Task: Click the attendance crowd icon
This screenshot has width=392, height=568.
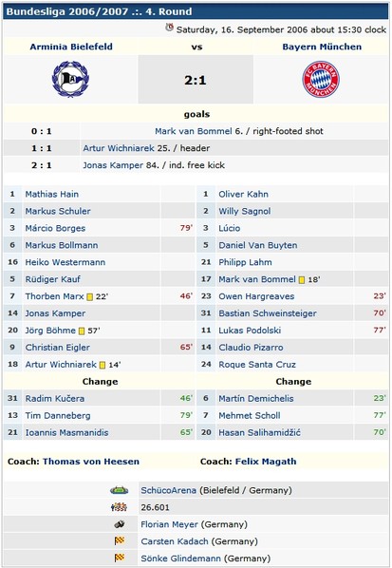Action: click(x=119, y=507)
